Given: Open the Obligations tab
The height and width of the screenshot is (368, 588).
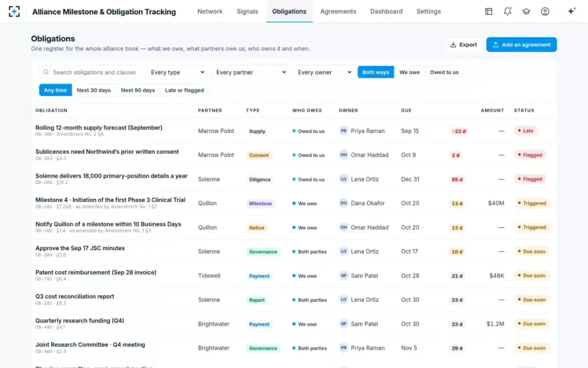Looking at the screenshot, I should 289,11.
